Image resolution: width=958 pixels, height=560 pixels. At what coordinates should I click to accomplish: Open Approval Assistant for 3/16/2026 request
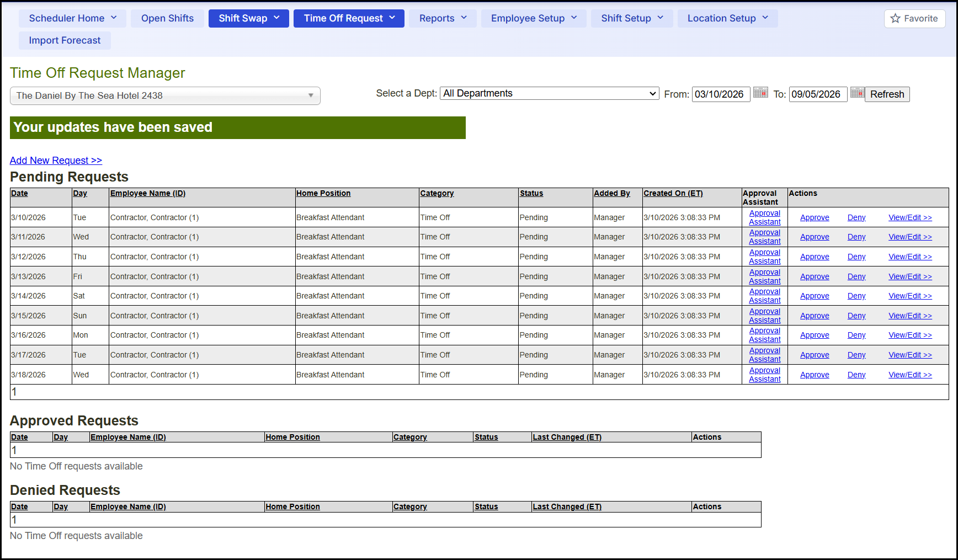click(x=764, y=335)
